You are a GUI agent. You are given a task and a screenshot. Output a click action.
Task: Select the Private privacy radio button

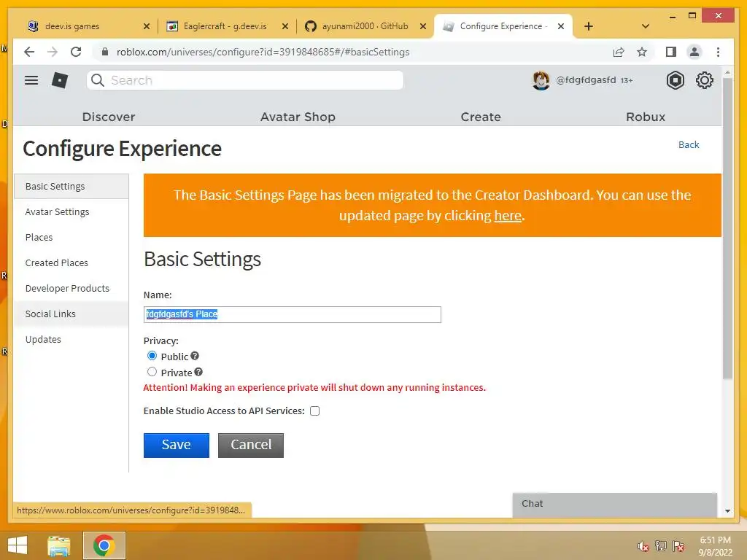(x=152, y=371)
